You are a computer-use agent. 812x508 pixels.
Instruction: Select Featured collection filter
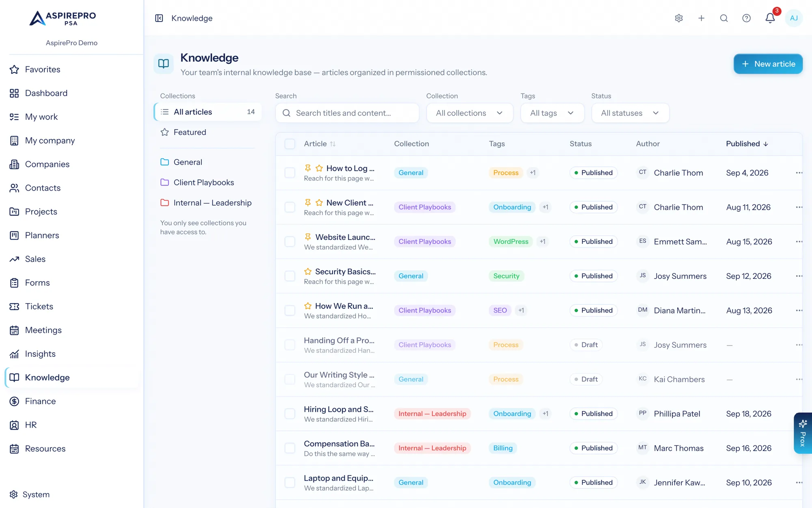tap(207, 132)
